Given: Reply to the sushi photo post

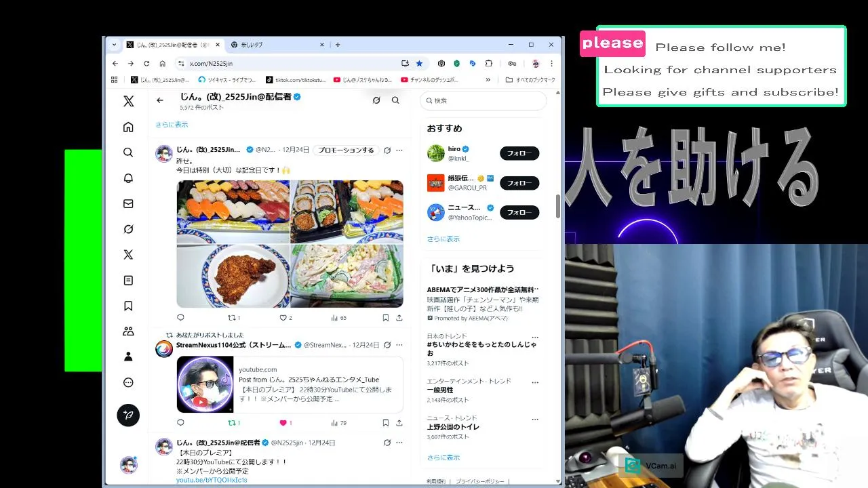Looking at the screenshot, I should click(x=180, y=317).
